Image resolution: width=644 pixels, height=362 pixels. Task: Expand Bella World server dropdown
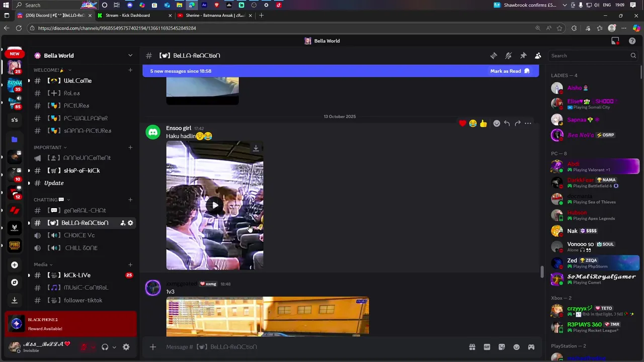(130, 56)
